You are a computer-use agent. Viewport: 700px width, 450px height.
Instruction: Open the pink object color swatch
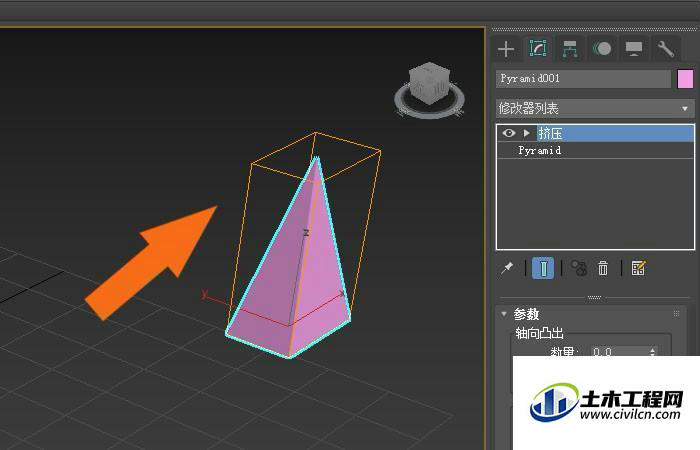pos(685,79)
